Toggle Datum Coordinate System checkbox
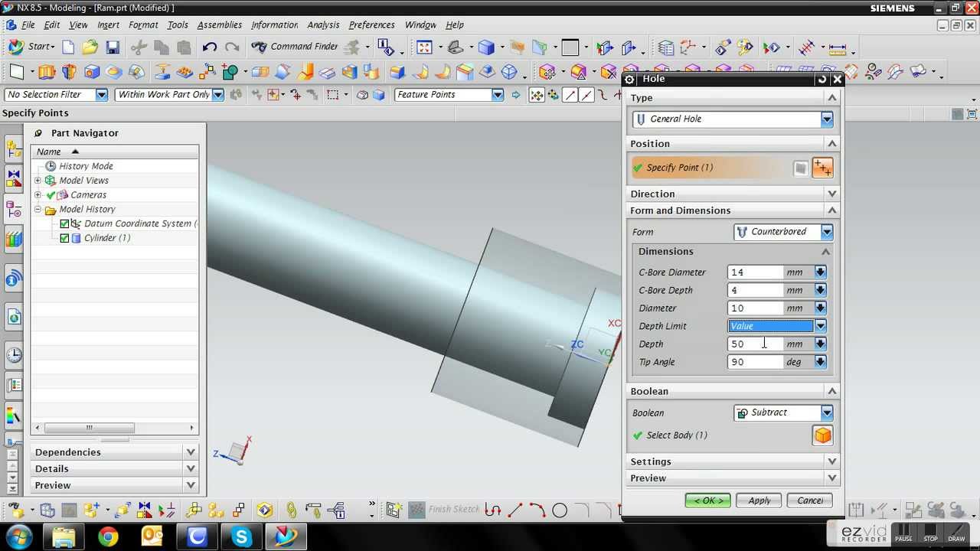The width and height of the screenshot is (980, 551). 65,223
